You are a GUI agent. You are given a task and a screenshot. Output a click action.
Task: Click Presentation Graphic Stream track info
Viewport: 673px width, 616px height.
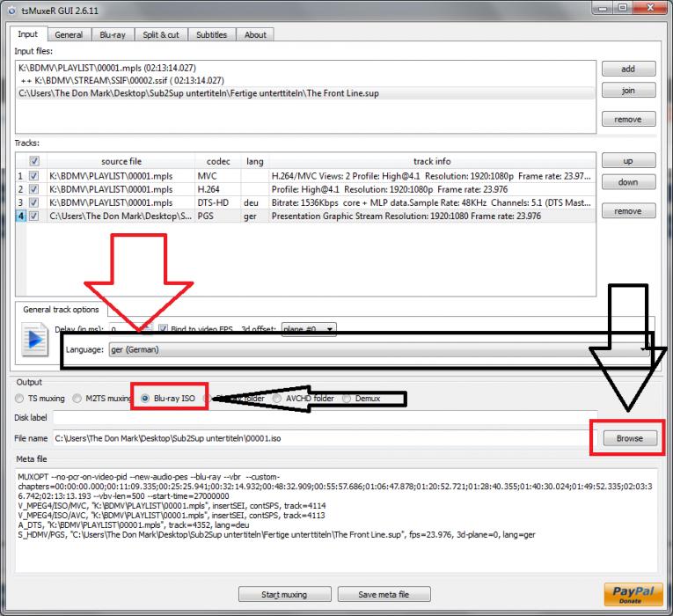pyautogui.click(x=432, y=216)
